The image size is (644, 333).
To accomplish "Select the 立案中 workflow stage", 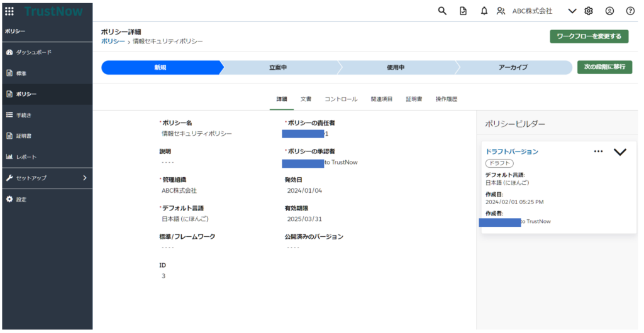I will click(x=278, y=67).
